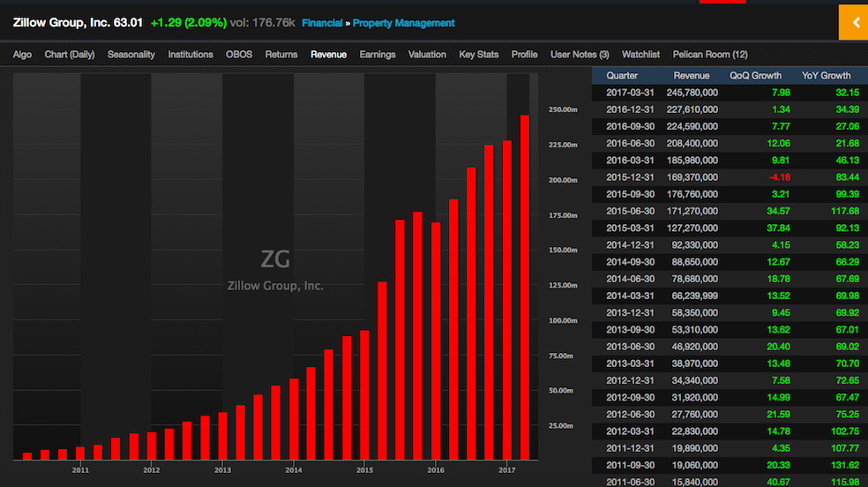View the Key Stats tab
This screenshot has width=868, height=487.
point(479,54)
